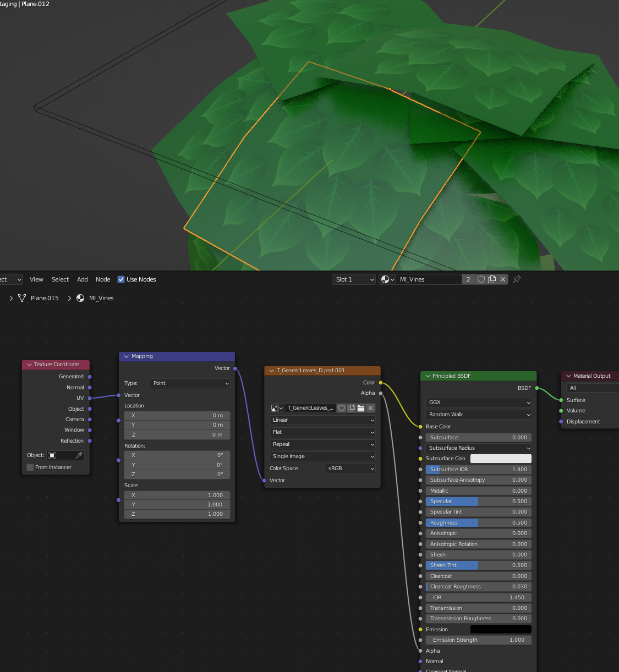
Task: Collapse the T_GenericLeaves_D.psd.001 node
Action: (272, 371)
